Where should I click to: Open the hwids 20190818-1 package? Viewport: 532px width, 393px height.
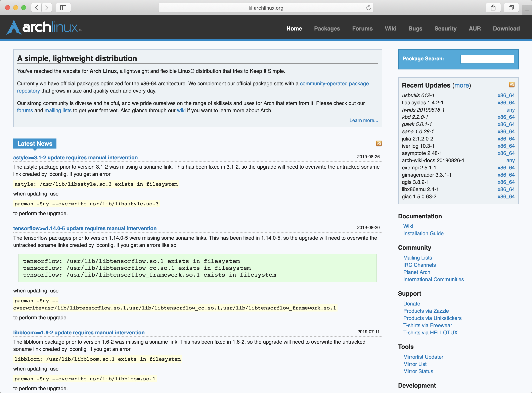(x=423, y=110)
